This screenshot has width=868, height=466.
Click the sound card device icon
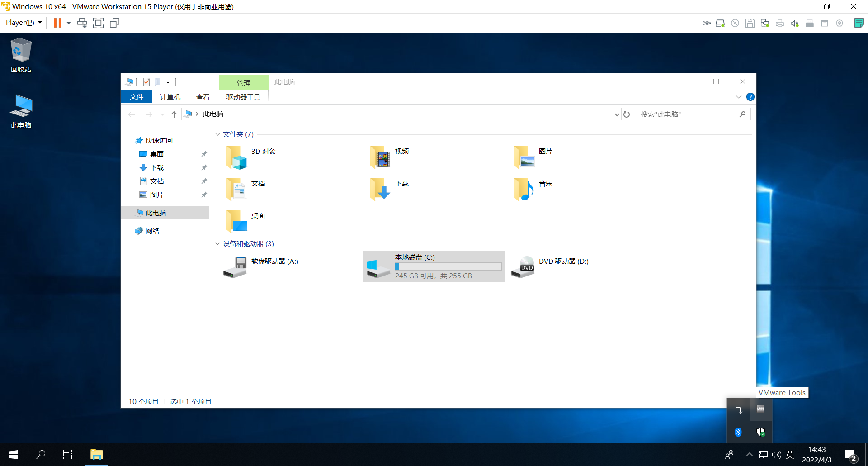click(x=795, y=23)
